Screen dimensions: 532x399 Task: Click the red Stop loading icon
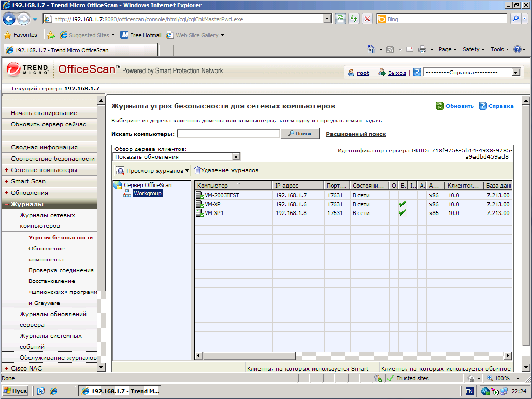pyautogui.click(x=367, y=19)
